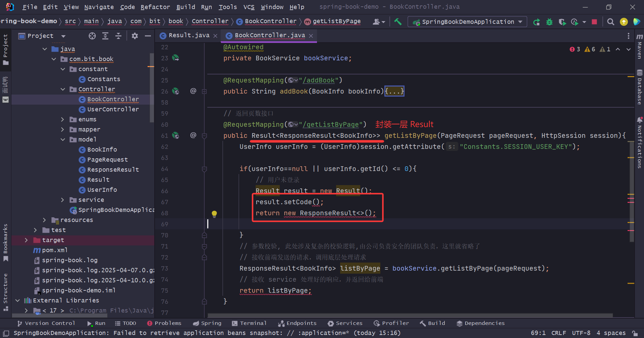
Task: Open the Notifications tool window
Action: pyautogui.click(x=640, y=143)
